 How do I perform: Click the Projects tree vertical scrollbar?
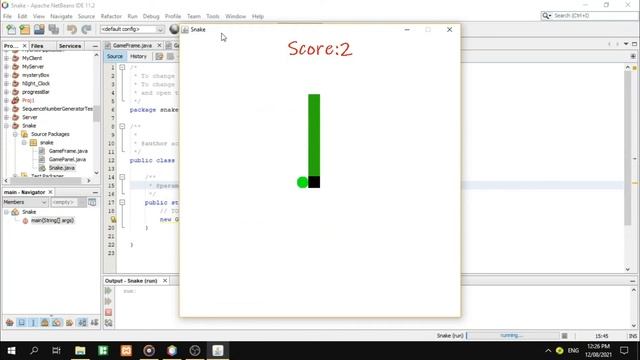(x=96, y=113)
